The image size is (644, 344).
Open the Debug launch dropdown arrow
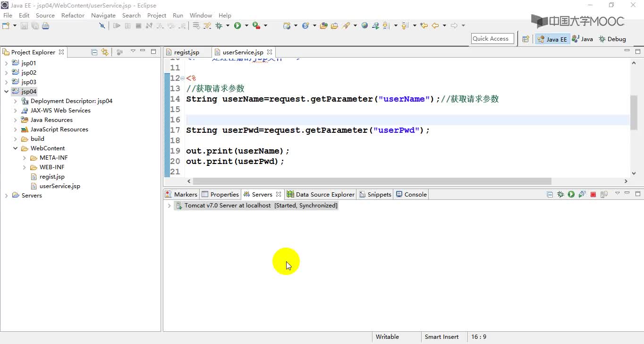coord(228,26)
